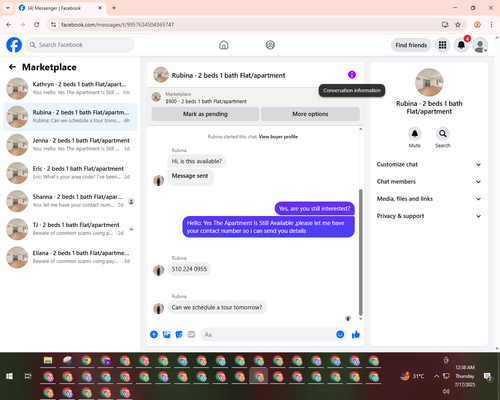Go back using the Marketplace back arrow
The width and height of the screenshot is (500, 400).
[12, 67]
